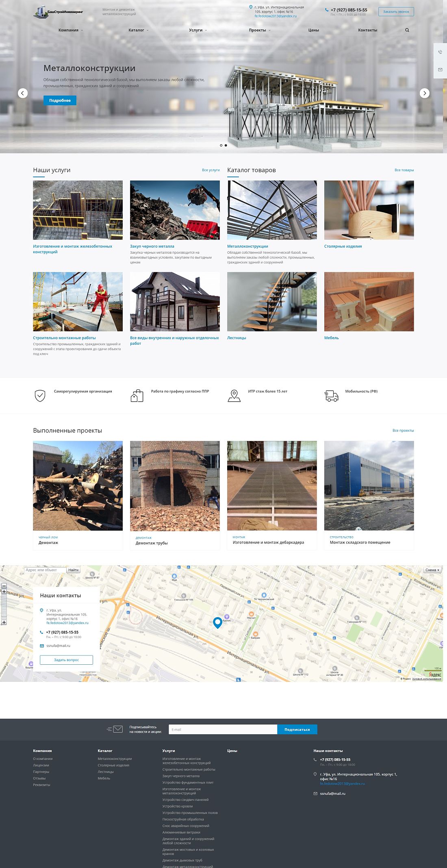Click the Задать вопрос button
Viewport: 447px width, 868px height.
66,660
